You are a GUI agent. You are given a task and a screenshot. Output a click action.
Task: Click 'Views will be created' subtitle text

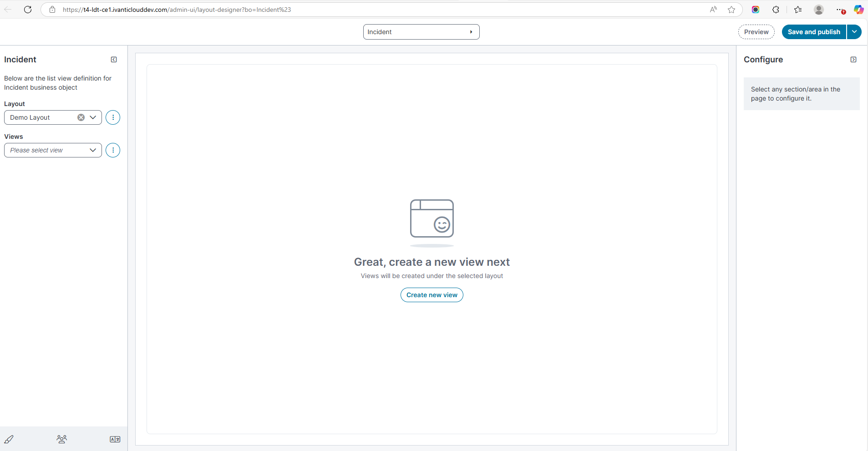[x=432, y=276]
